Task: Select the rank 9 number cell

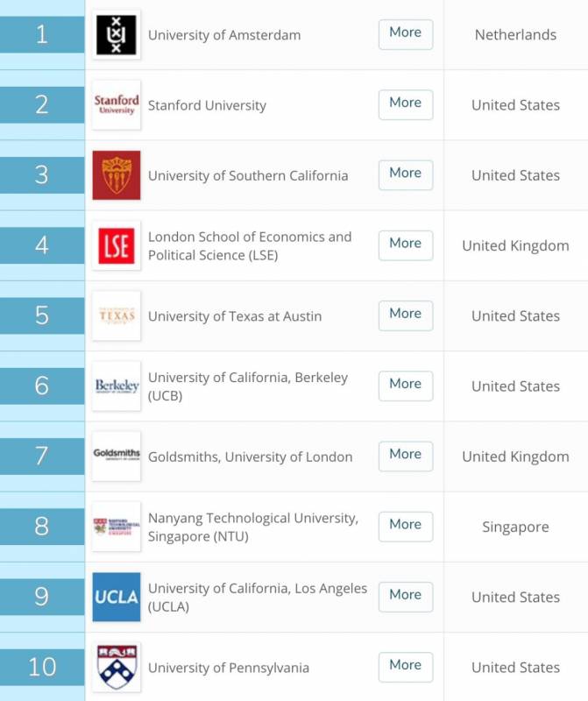Action: pyautogui.click(x=41, y=597)
